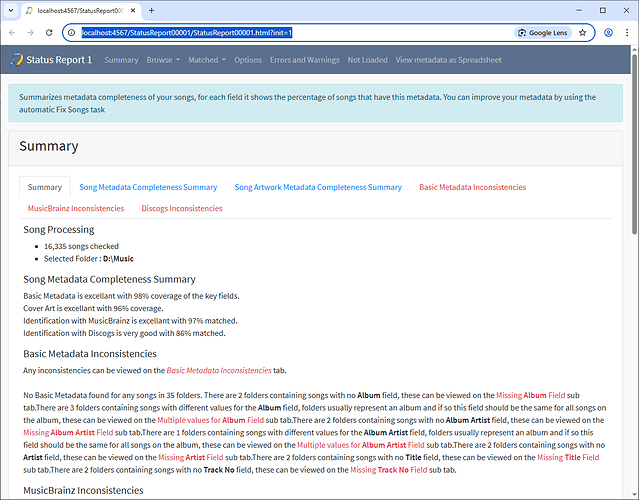Open site information icon in address bar
Viewport: 639px width, 500px height.
point(72,33)
